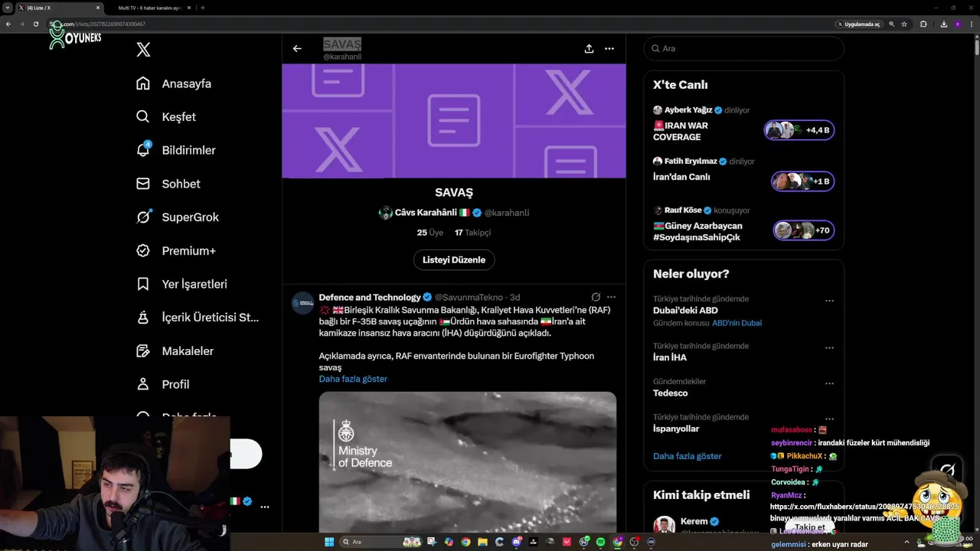This screenshot has width=980, height=551.
Task: Open Discord from the taskbar
Action: [x=517, y=542]
